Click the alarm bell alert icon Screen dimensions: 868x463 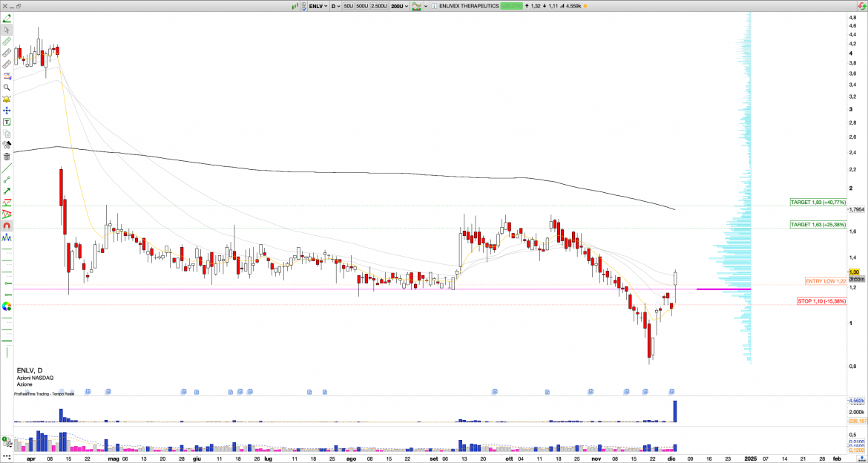coord(7,99)
